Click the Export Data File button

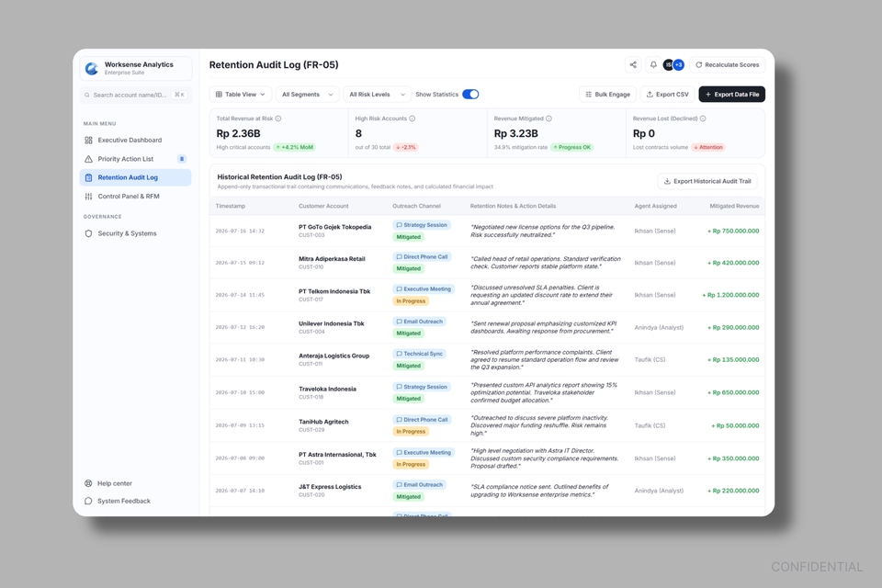[732, 95]
